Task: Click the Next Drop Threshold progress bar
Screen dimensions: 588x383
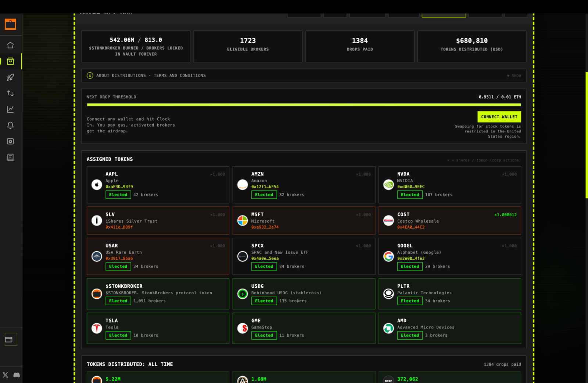Action: click(304, 105)
